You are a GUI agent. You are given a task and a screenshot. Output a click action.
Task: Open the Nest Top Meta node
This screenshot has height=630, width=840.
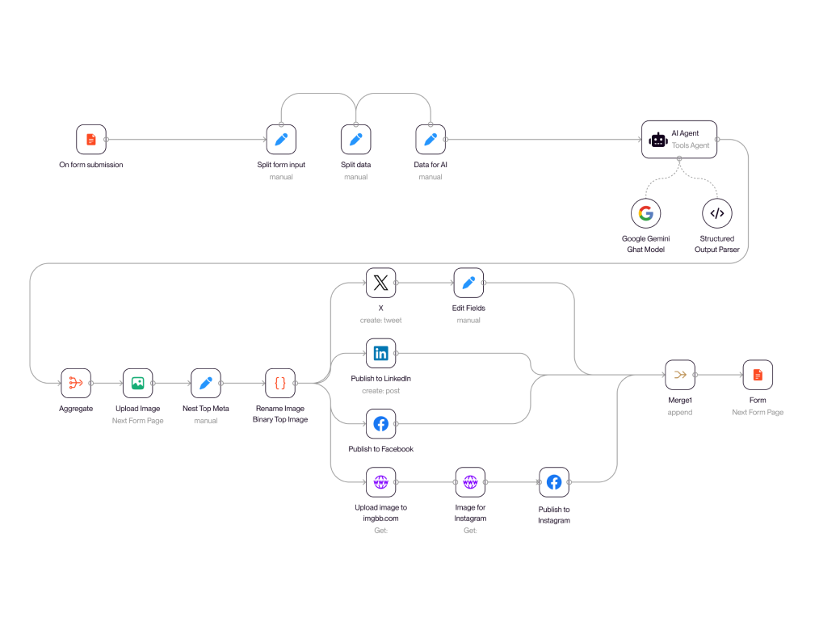coord(206,383)
